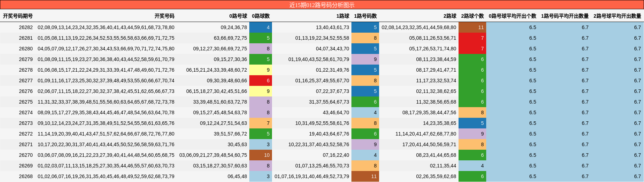644x182 pixels.
Task: Click 2路球 cell 02,26,35,59,62,68
Action: [436, 176]
